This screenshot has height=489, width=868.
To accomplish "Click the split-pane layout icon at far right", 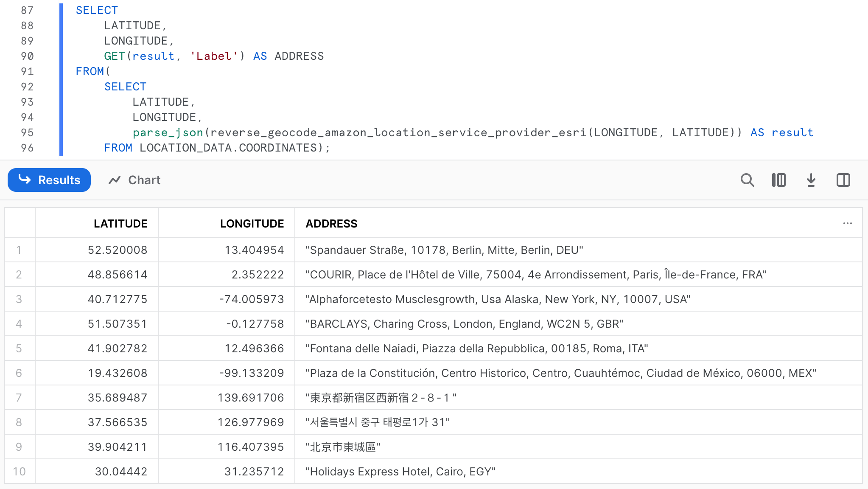I will click(843, 180).
